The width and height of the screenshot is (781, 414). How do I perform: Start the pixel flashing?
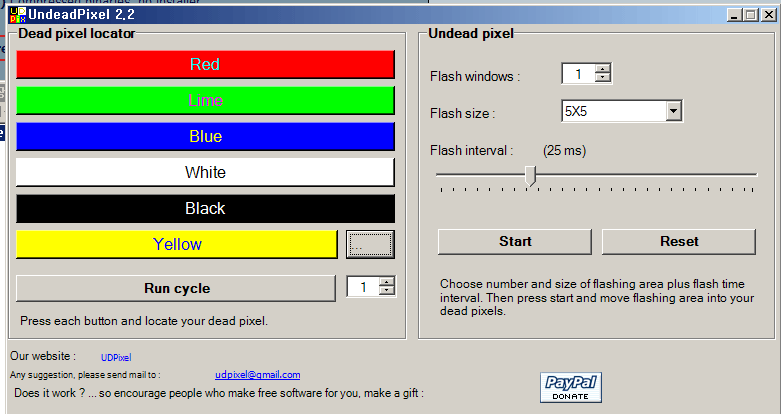point(515,242)
